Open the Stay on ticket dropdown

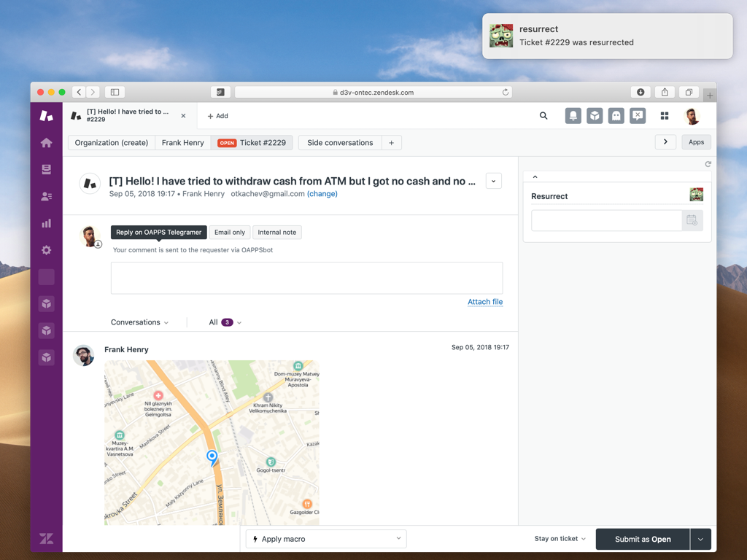[x=560, y=539]
